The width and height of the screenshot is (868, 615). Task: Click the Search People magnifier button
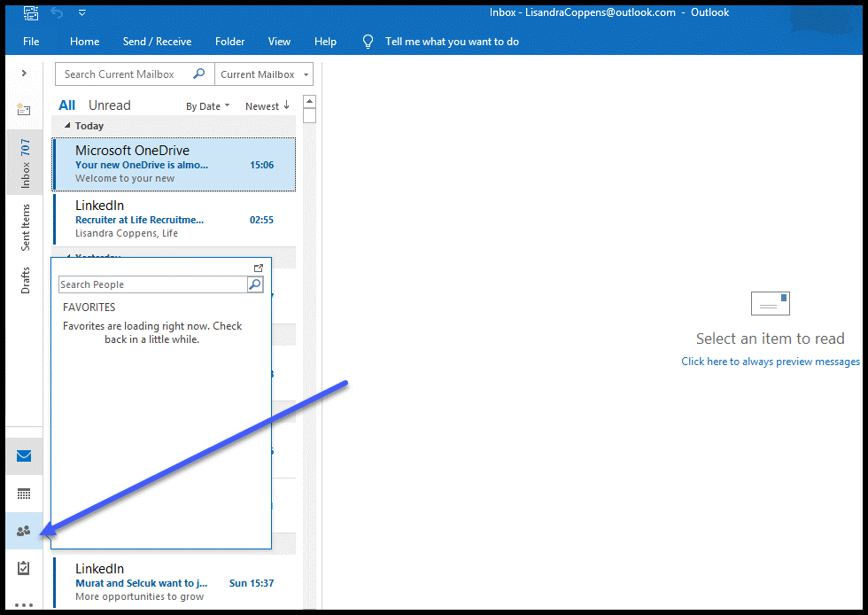click(x=255, y=284)
